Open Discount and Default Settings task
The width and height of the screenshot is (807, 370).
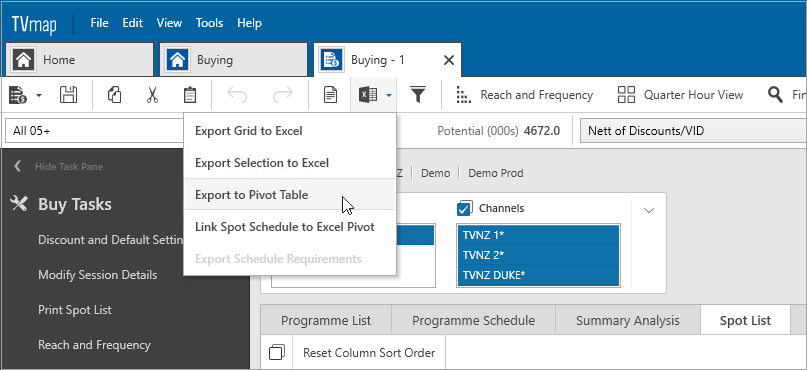pos(111,240)
